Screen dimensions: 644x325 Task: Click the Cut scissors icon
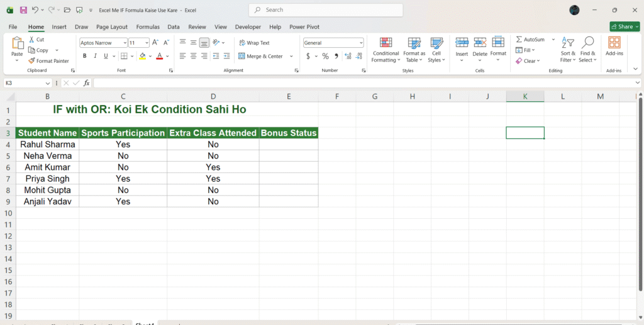click(31, 40)
